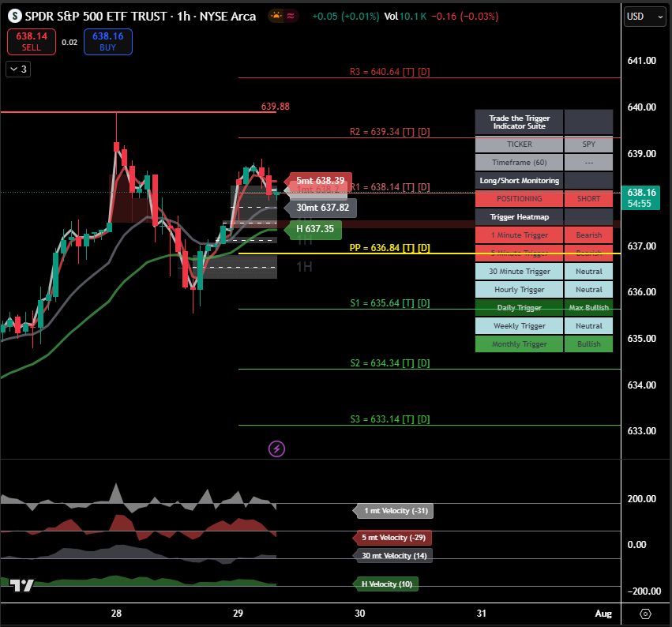
Task: Click the Long/Short Monitoring header
Action: click(519, 180)
